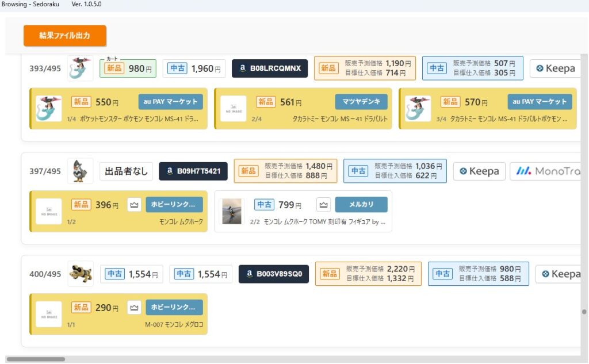Click the horizontal scrollbar at bottom
Viewport: 589px width, 364px height.
pyautogui.click(x=36, y=359)
